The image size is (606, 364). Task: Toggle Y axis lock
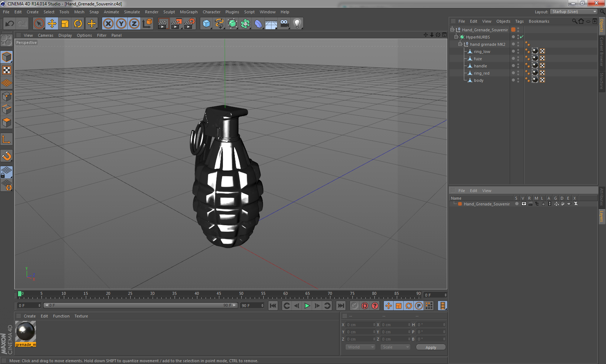coord(121,24)
